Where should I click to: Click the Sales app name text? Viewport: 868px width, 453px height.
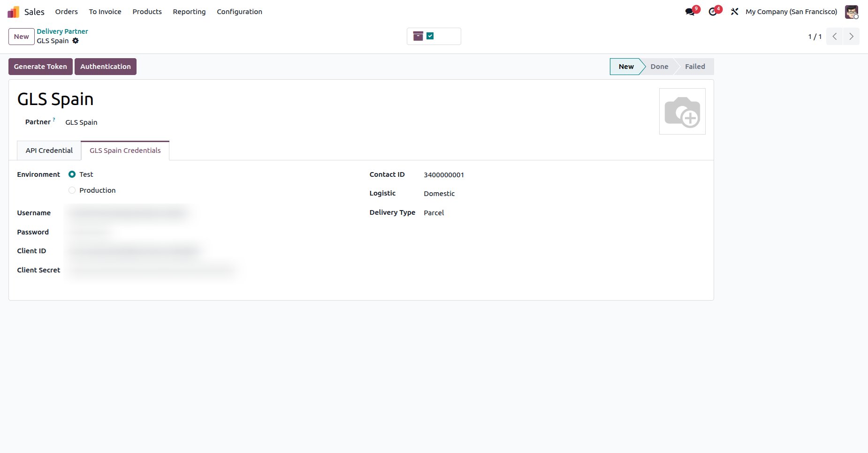[x=34, y=12]
